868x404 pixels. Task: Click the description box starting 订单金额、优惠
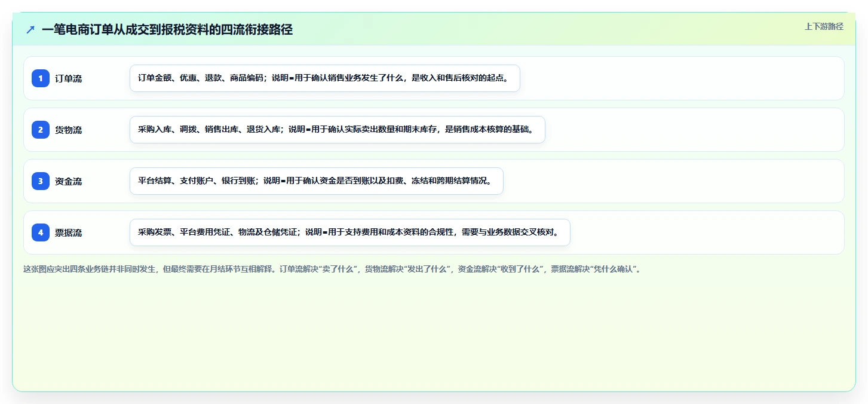coord(325,78)
